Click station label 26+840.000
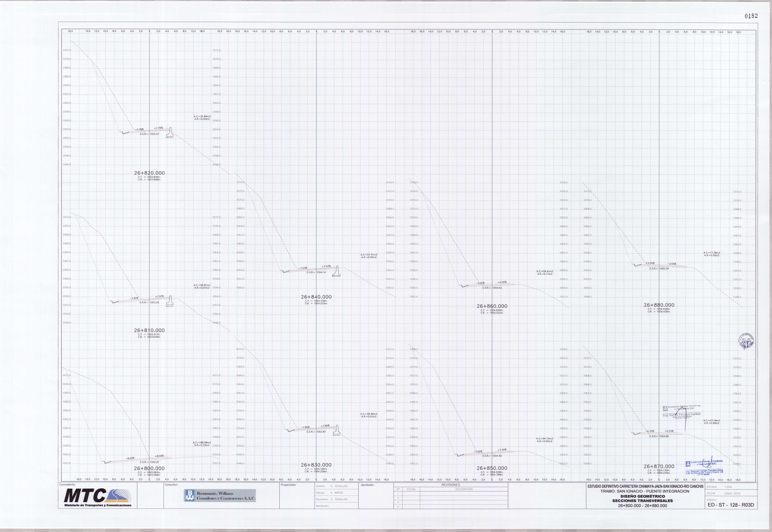The height and width of the screenshot is (532, 772). coord(316,297)
